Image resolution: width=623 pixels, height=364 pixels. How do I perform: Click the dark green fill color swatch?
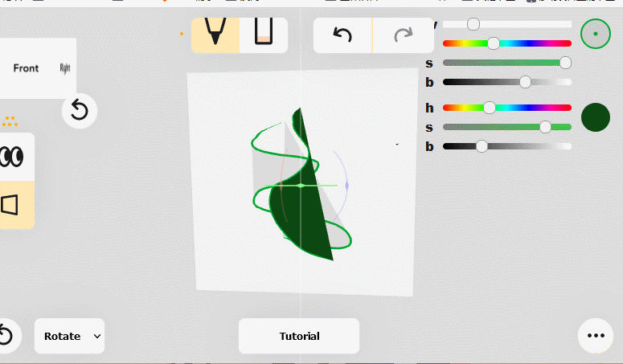pos(596,117)
